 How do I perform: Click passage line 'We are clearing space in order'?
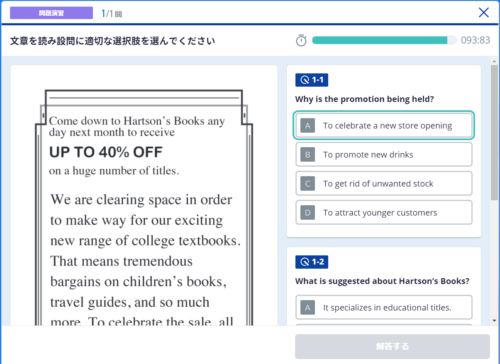[x=141, y=200]
